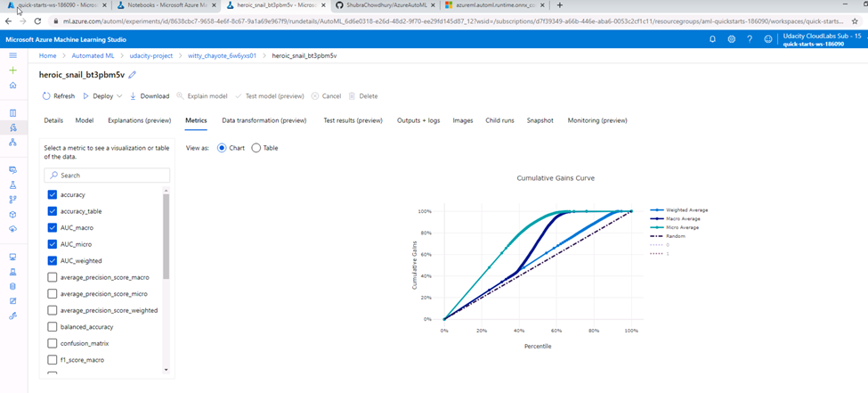Select Chart view radio button
Screen dimensions: 868x393
coord(222,148)
